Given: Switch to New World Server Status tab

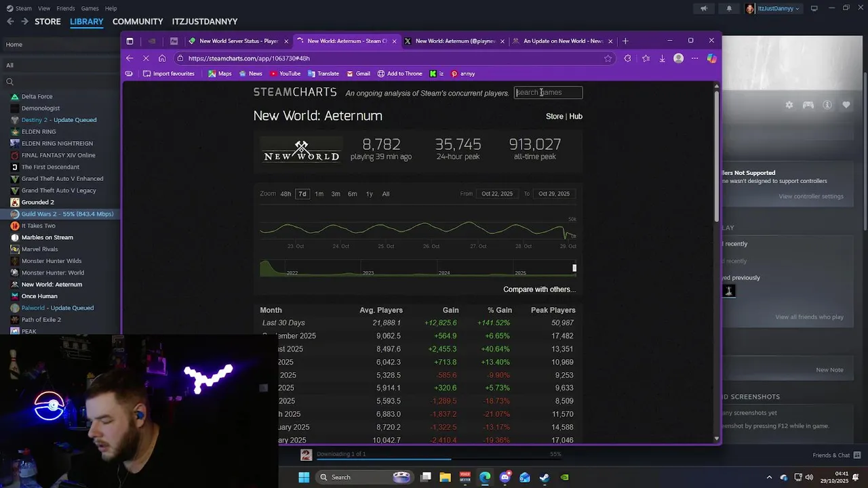Looking at the screenshot, I should [239, 41].
